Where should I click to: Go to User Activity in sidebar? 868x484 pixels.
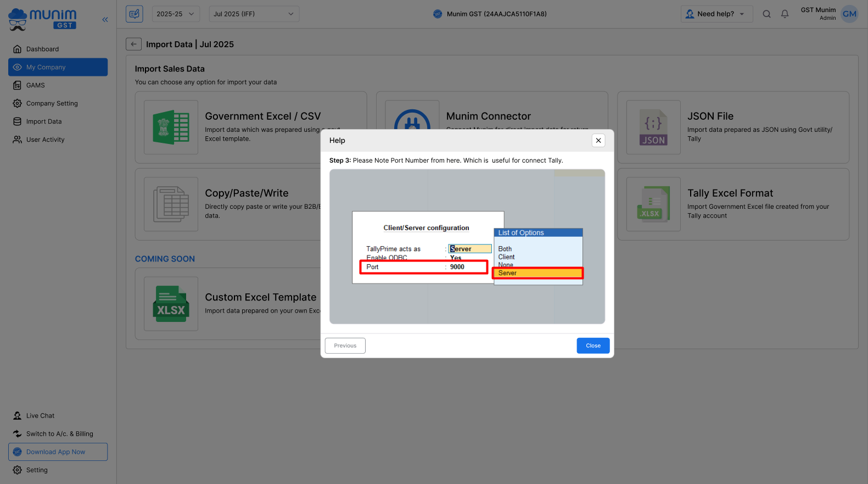coord(45,140)
